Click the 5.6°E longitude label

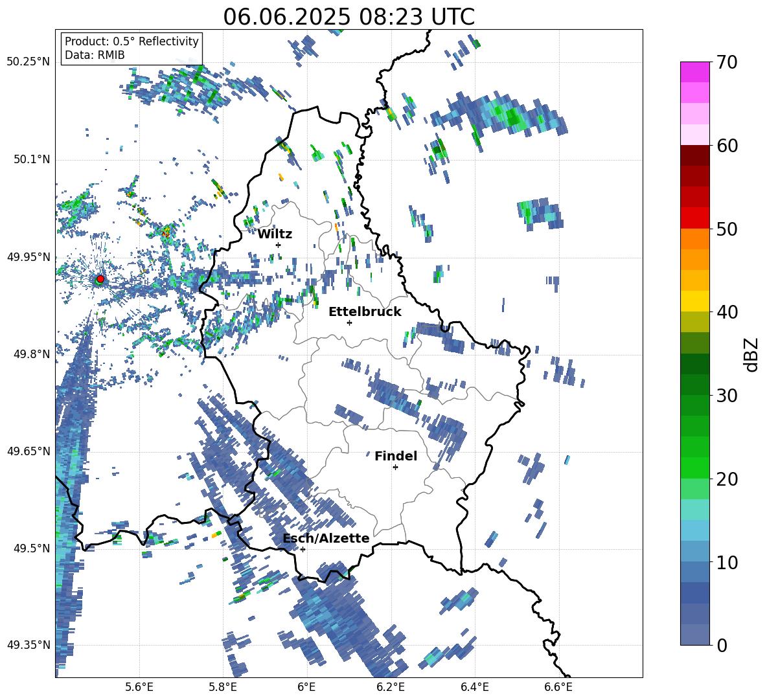tap(139, 687)
